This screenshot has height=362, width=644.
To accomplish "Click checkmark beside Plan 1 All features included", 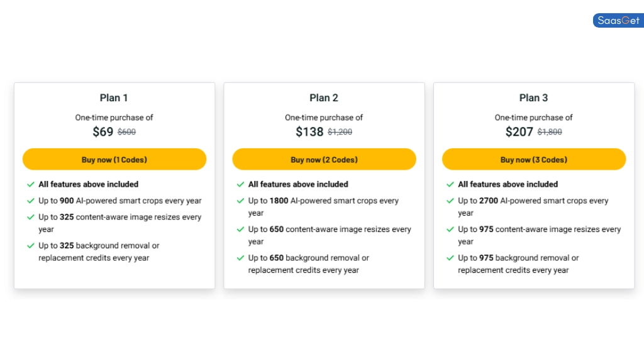I will [x=30, y=185].
